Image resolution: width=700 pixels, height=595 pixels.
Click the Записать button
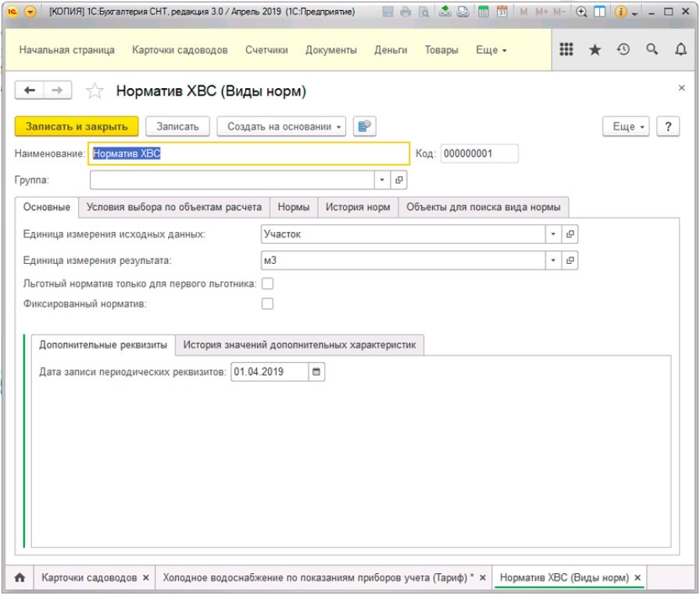point(177,126)
